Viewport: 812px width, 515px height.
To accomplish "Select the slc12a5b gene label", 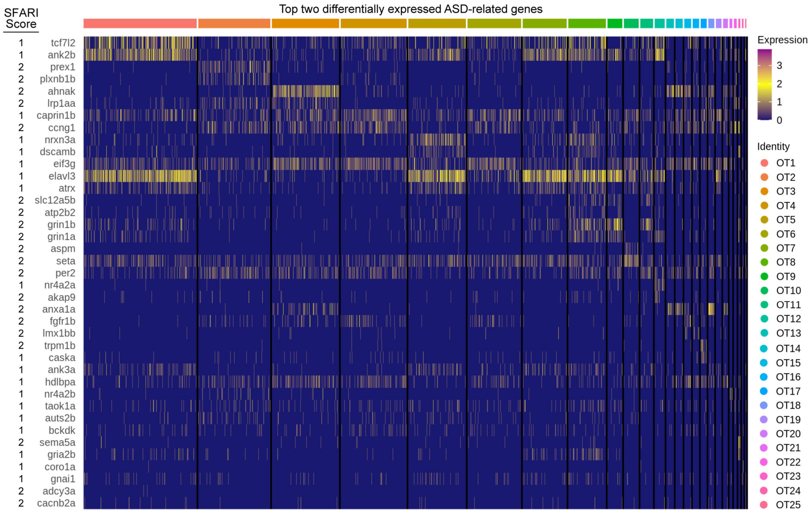I will tap(55, 200).
